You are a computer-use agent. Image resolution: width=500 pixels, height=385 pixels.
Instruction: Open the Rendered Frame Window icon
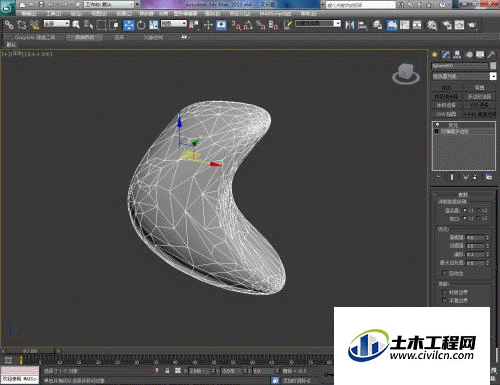tap(459, 25)
